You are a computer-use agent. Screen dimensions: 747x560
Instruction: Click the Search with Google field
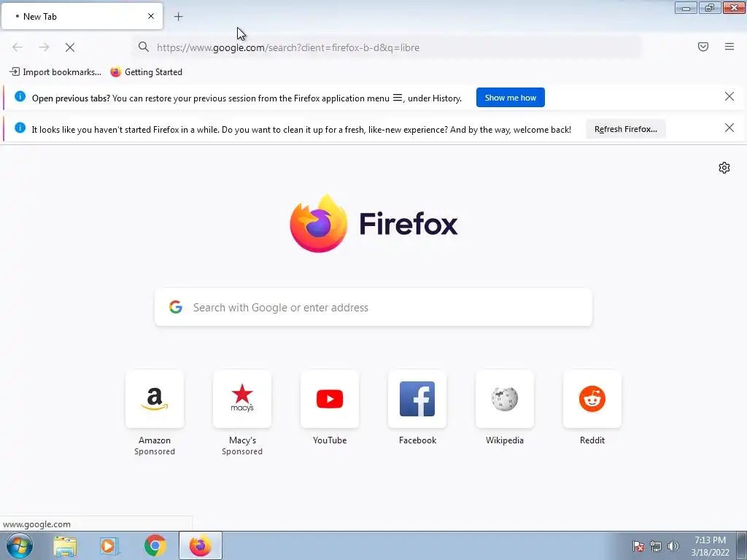(373, 307)
